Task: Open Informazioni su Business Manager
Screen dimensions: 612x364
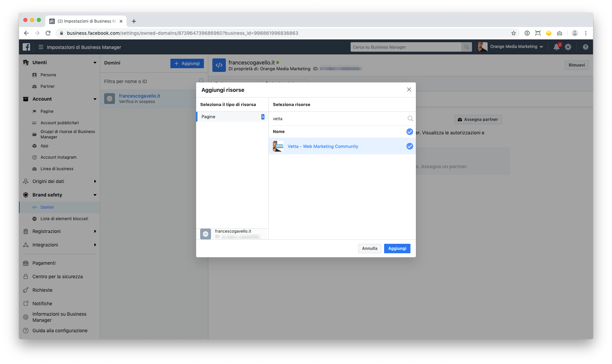Action: click(60, 317)
